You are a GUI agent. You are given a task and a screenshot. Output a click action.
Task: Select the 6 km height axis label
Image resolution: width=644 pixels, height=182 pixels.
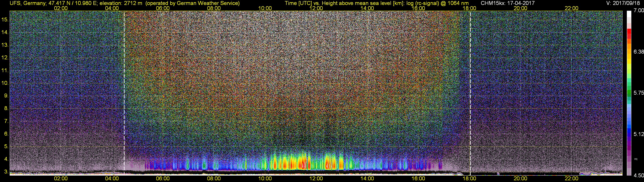pos(6,134)
